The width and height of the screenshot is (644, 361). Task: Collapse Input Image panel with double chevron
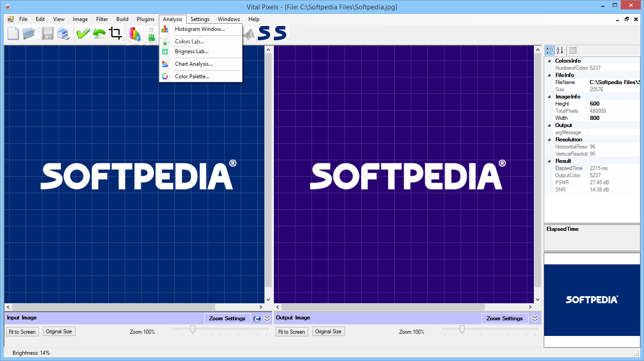click(267, 319)
